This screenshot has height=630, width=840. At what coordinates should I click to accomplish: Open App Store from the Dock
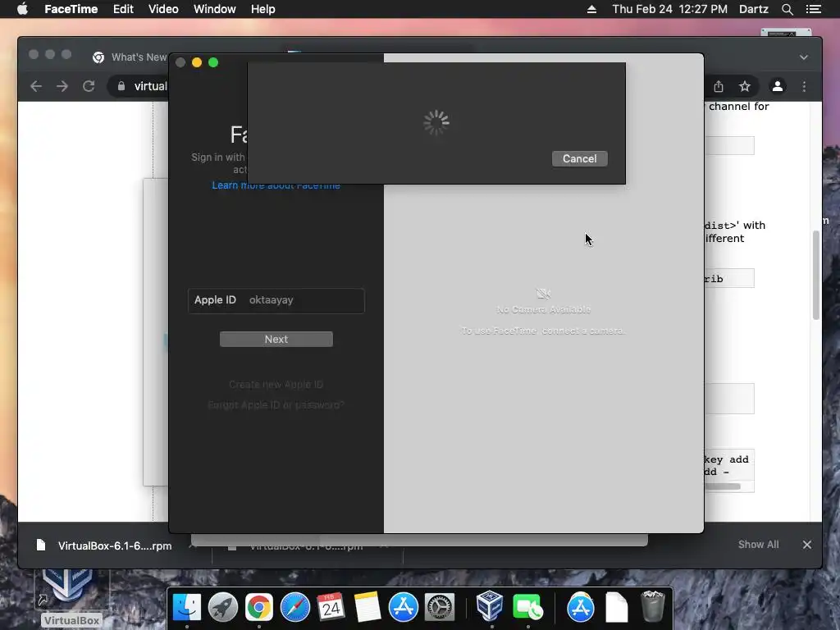(404, 608)
